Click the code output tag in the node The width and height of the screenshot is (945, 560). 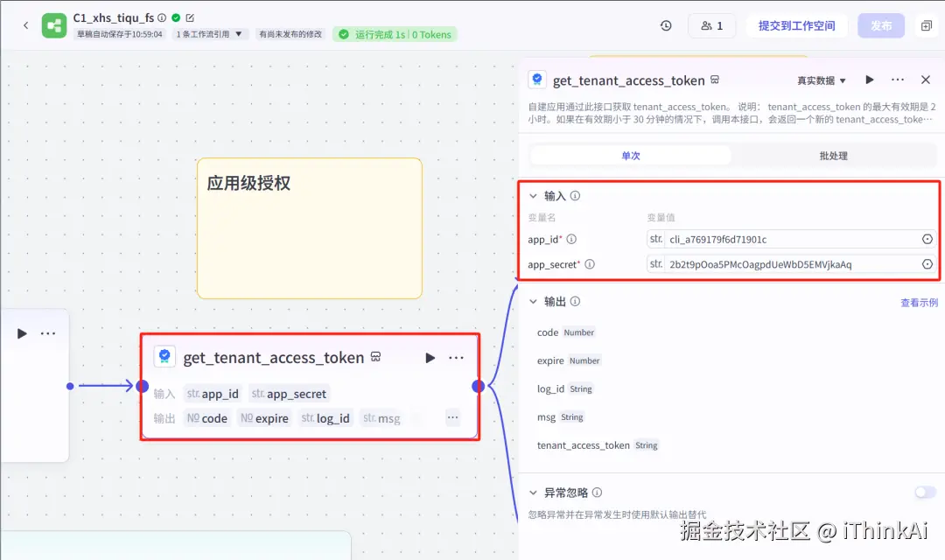tap(206, 418)
